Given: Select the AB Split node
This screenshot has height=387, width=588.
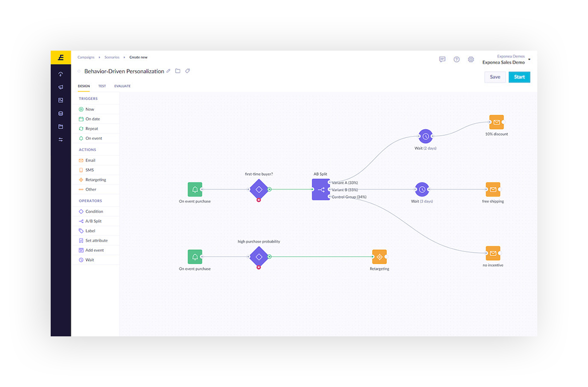Looking at the screenshot, I should [321, 189].
